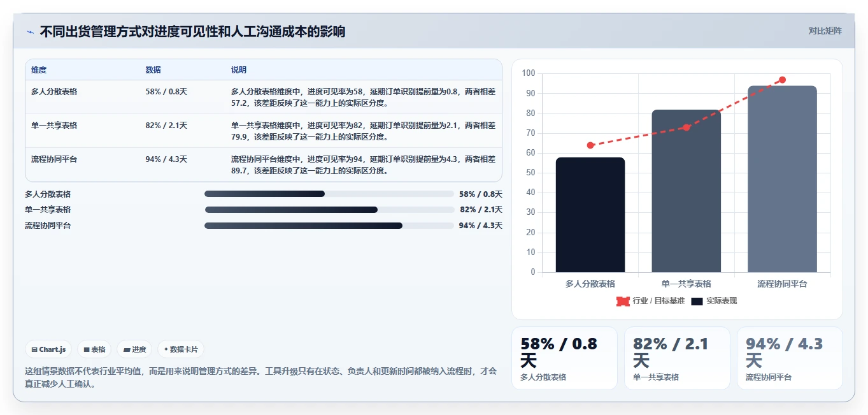Image resolution: width=868 pixels, height=415 pixels.
Task: Select the 维度 column header
Action: pyautogui.click(x=39, y=70)
